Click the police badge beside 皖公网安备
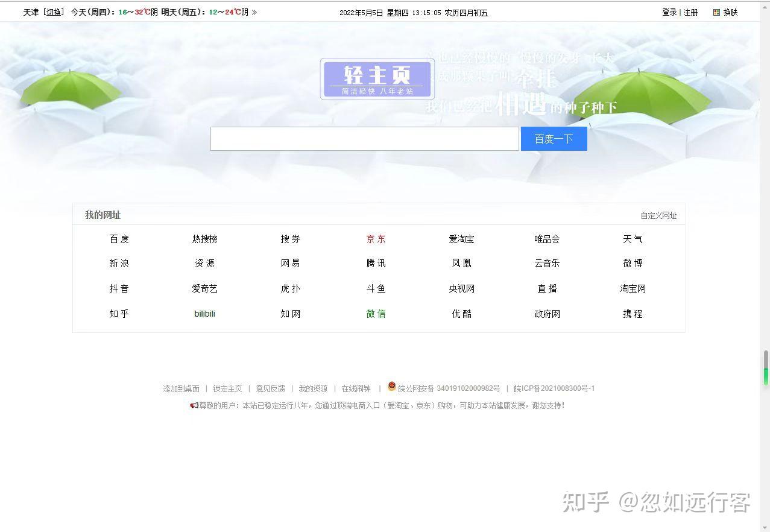Viewport: 770px width, 532px height. [392, 388]
